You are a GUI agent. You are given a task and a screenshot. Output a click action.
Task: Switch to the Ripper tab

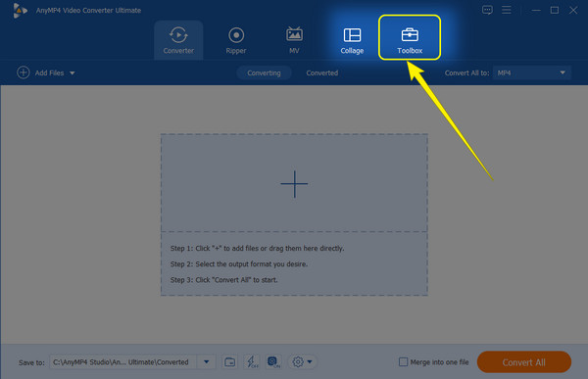tap(236, 40)
